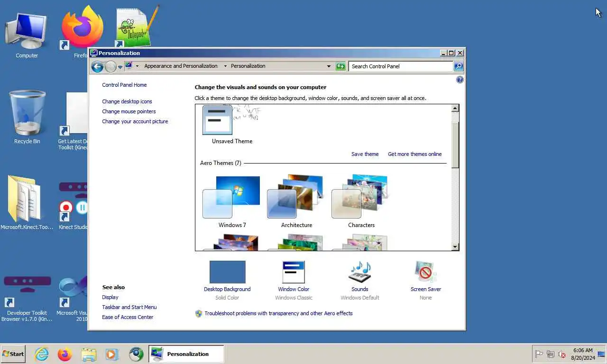Click Get more themes online link

(415, 154)
